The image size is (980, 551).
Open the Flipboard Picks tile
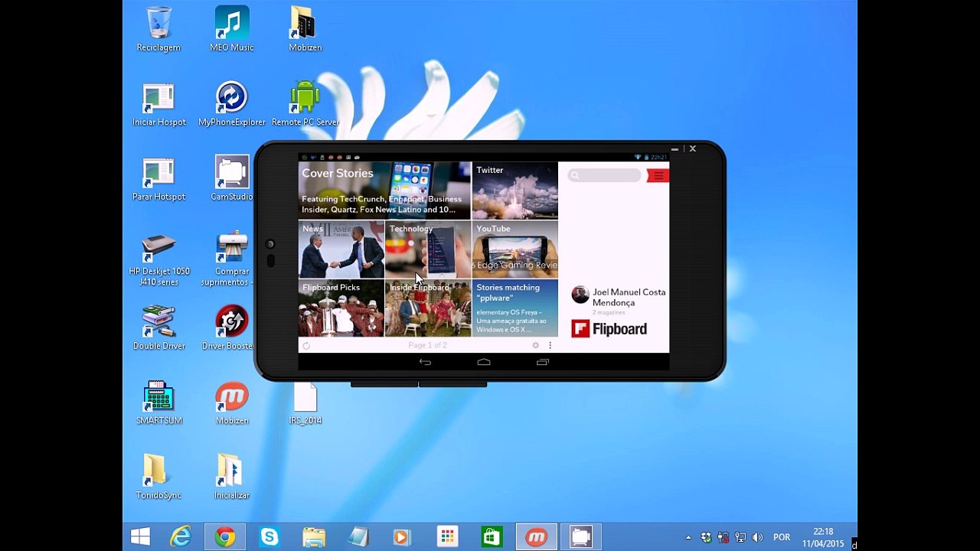341,308
